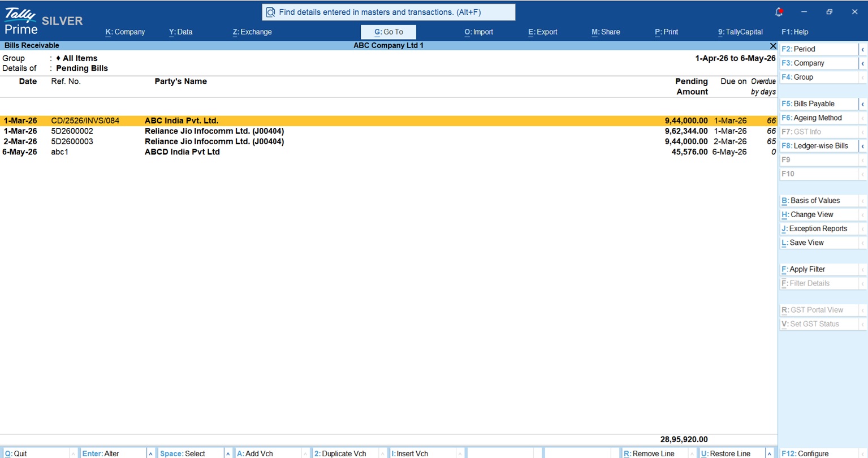868x458 pixels.
Task: Click Space: Select in the bottom bar
Action: [x=191, y=453]
